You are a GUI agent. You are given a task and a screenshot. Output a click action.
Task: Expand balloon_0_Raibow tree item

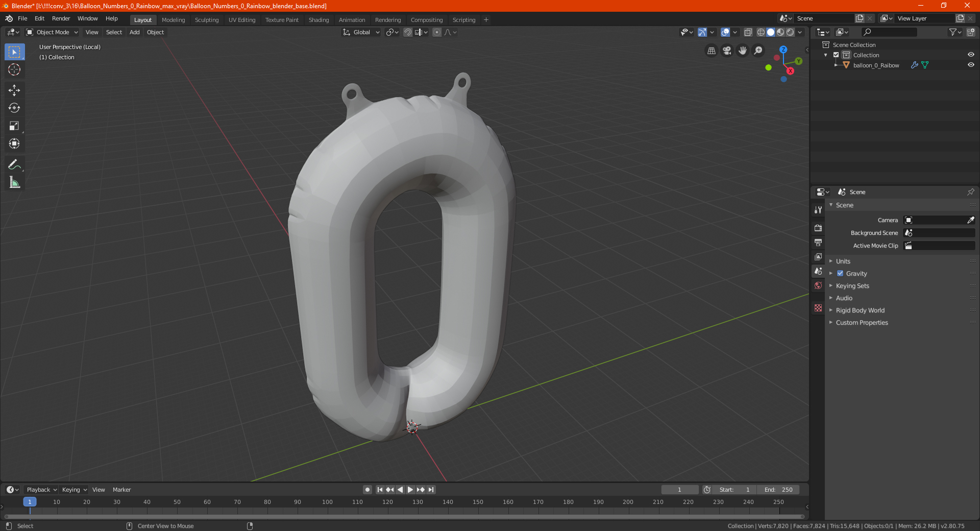coord(836,65)
